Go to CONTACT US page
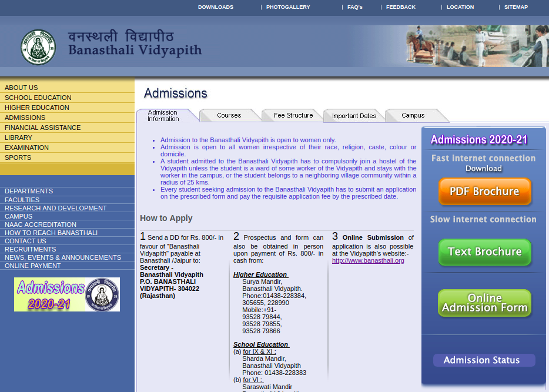549x392 pixels. coord(25,241)
